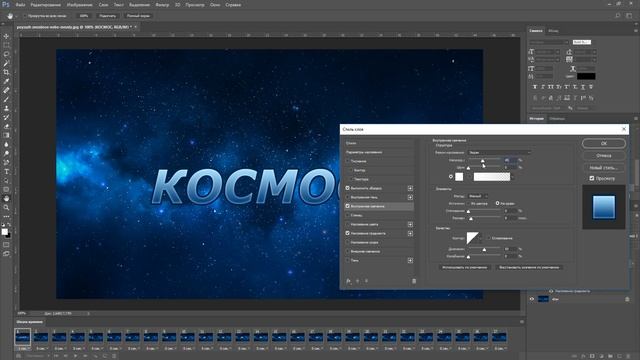Click the 'Полный экран' button in options bar
Viewport: 640px width, 360px height.
[138, 16]
